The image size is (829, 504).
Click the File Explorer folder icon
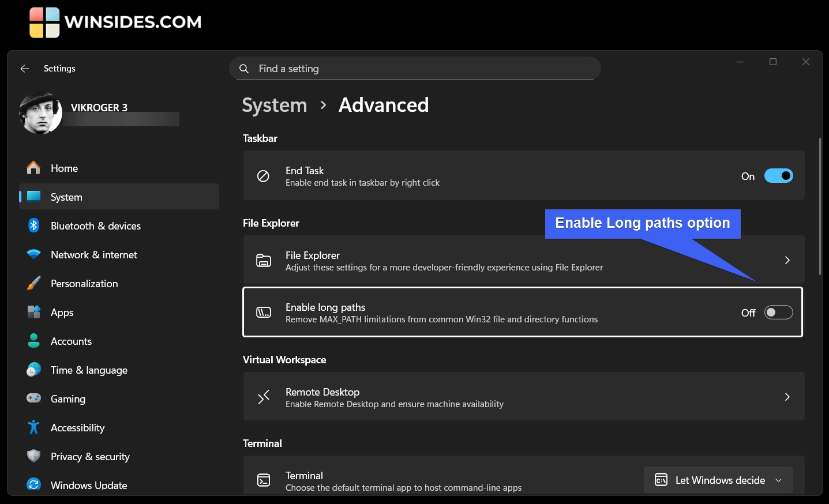point(263,260)
